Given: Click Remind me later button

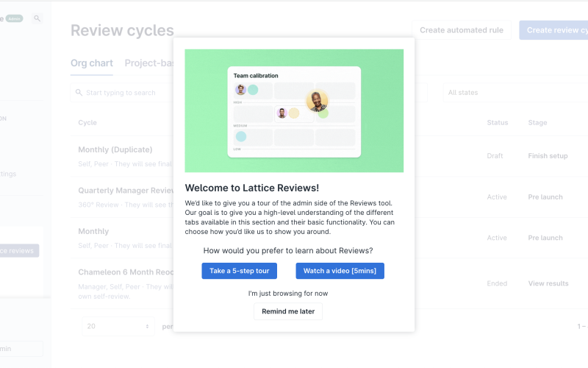Looking at the screenshot, I should click(288, 311).
